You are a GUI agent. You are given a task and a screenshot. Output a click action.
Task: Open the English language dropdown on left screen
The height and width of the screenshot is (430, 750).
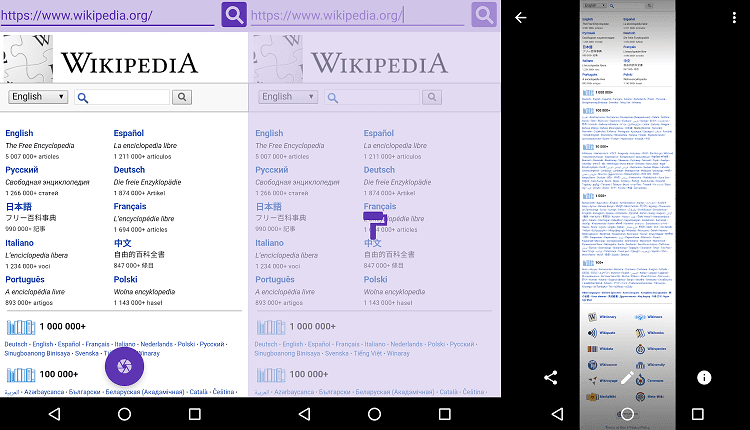point(38,97)
